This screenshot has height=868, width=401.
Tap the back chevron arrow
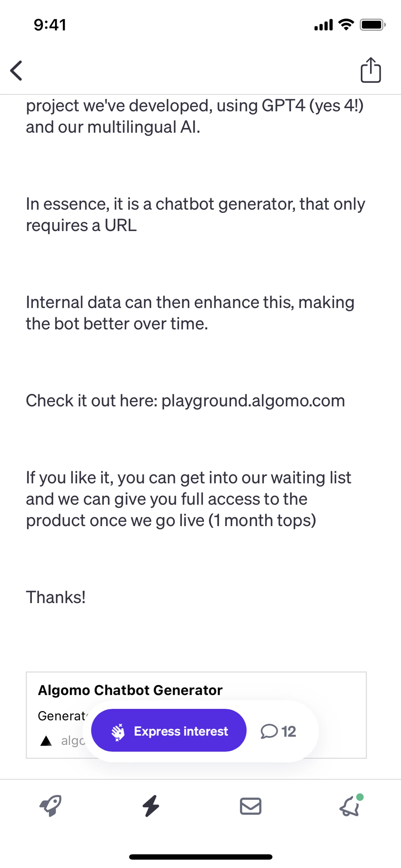(16, 71)
